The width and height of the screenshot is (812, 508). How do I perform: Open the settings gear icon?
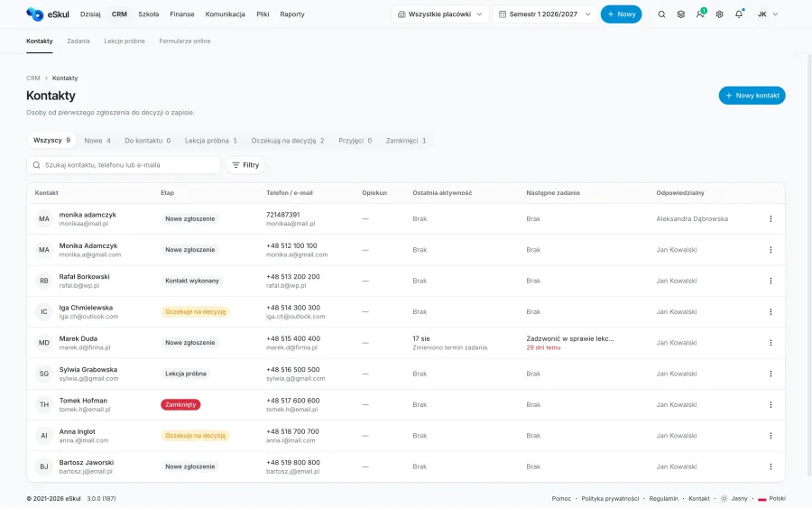(719, 14)
